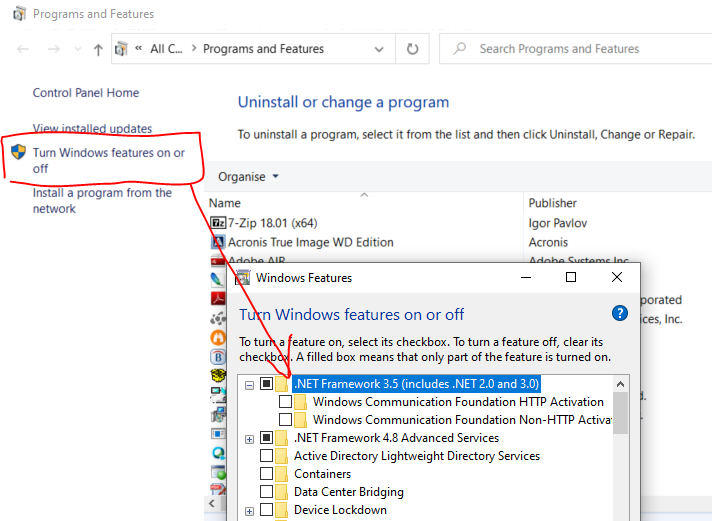Open View installed updates link

pos(92,129)
